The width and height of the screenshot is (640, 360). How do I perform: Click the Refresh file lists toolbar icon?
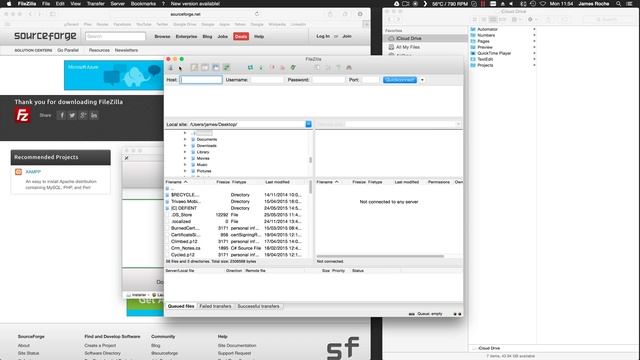(x=250, y=68)
